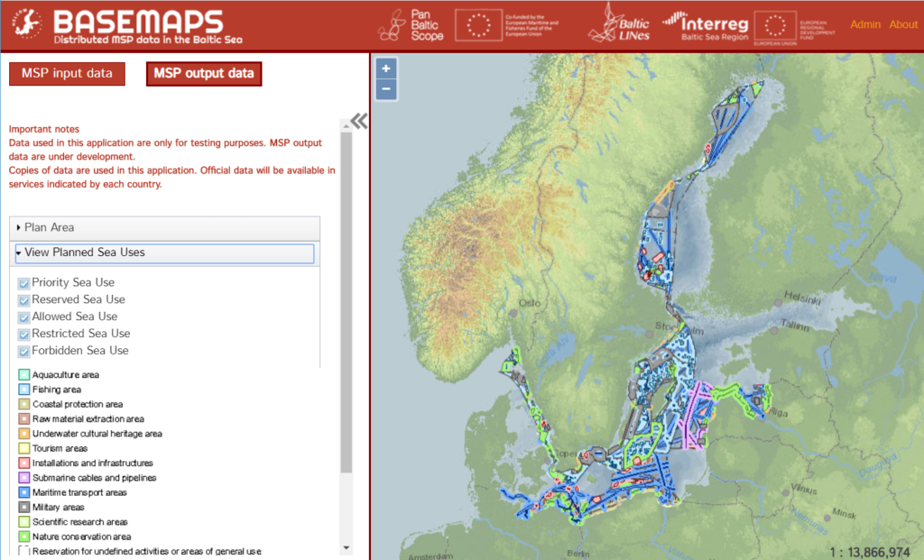Click the Minsk label on the map
Screen dimensions: 924x560
point(844,513)
